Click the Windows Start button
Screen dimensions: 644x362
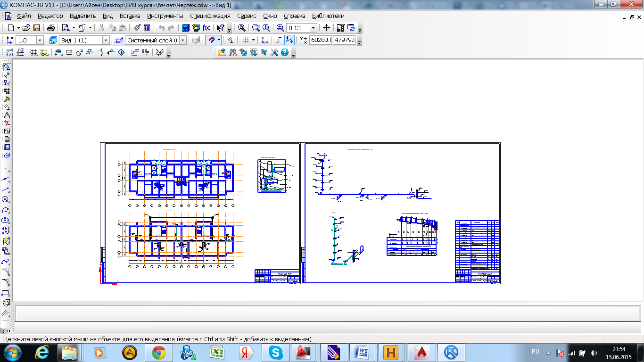point(13,353)
